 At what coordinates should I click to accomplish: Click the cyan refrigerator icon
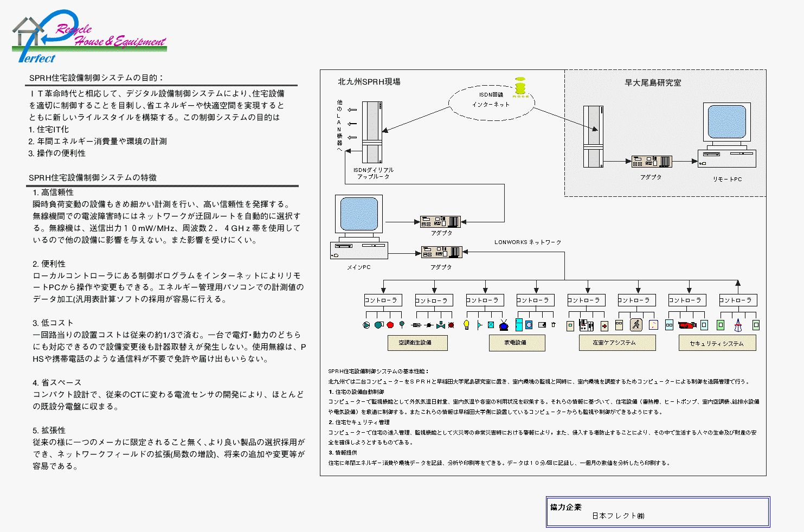click(519, 325)
